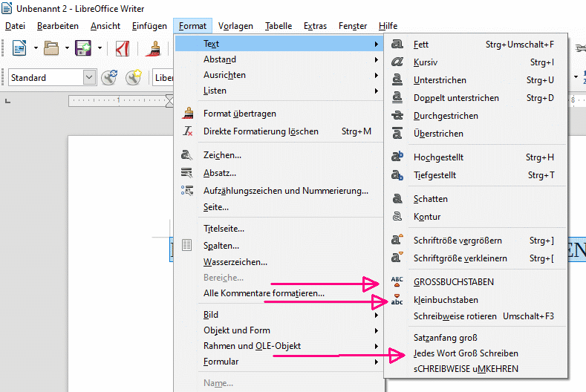
Task: Expand the Abstand submenu
Action: (x=279, y=59)
